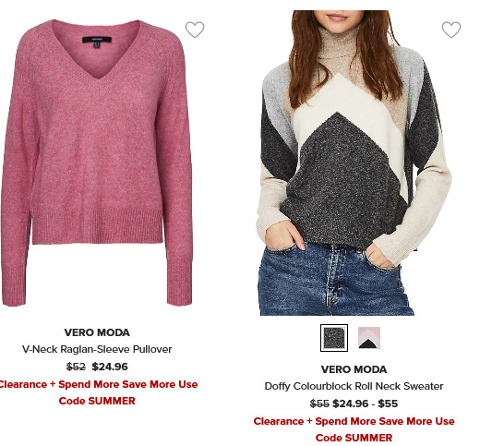
Task: Open the pink V-Neck pullover product image
Action: coord(97,163)
